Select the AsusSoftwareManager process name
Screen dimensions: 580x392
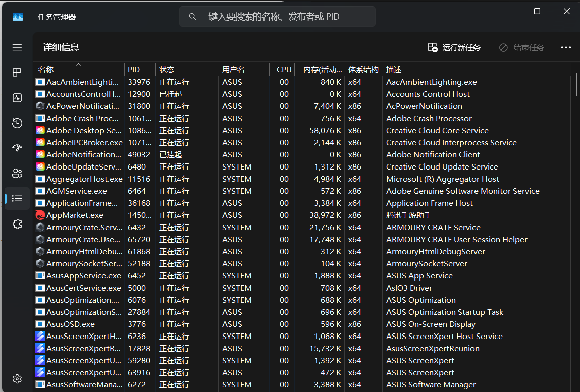tap(84, 384)
